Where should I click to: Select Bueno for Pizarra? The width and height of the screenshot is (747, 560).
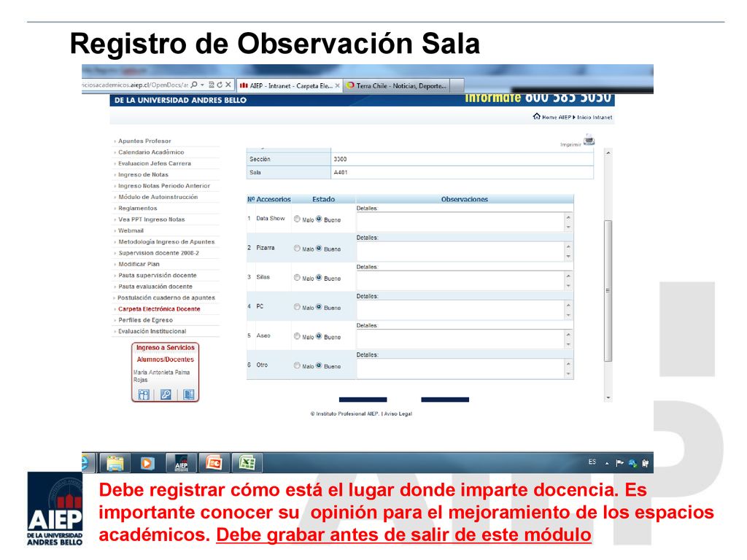pos(319,248)
